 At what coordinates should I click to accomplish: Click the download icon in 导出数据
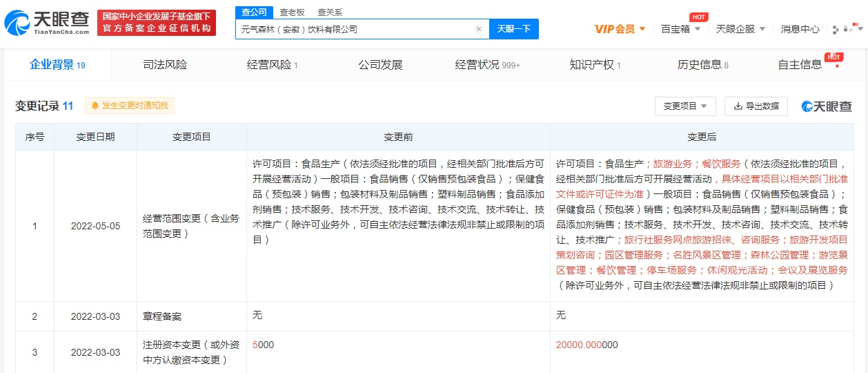(x=738, y=106)
